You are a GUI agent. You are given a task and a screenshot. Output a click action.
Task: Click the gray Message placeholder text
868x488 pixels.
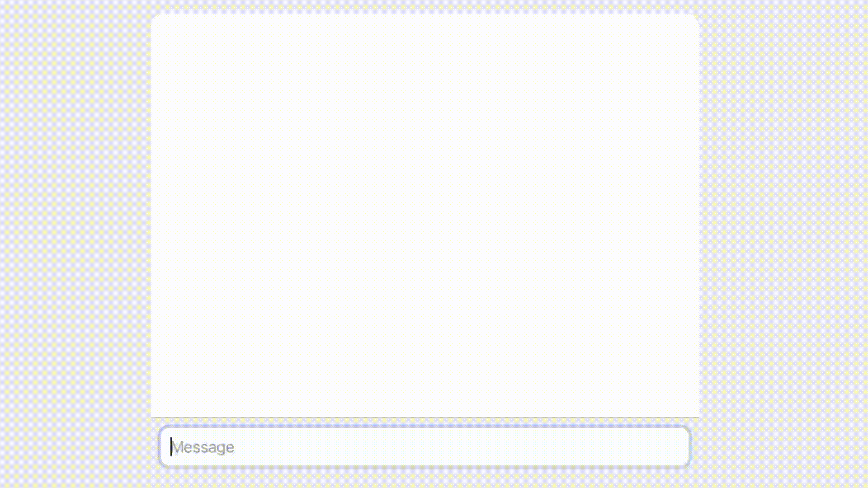[x=203, y=447]
